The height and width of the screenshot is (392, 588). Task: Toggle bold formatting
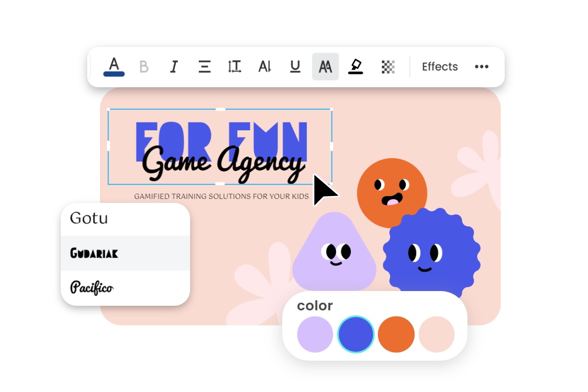tap(144, 67)
